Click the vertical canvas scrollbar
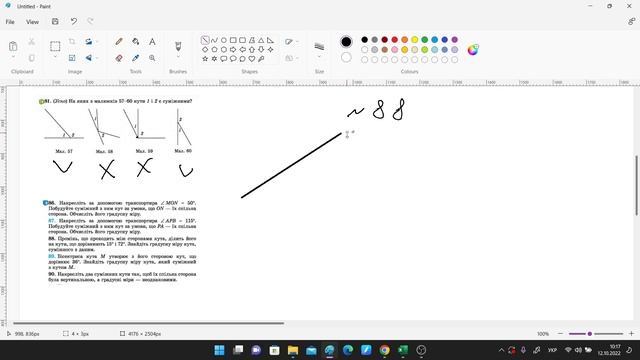 click(636, 185)
